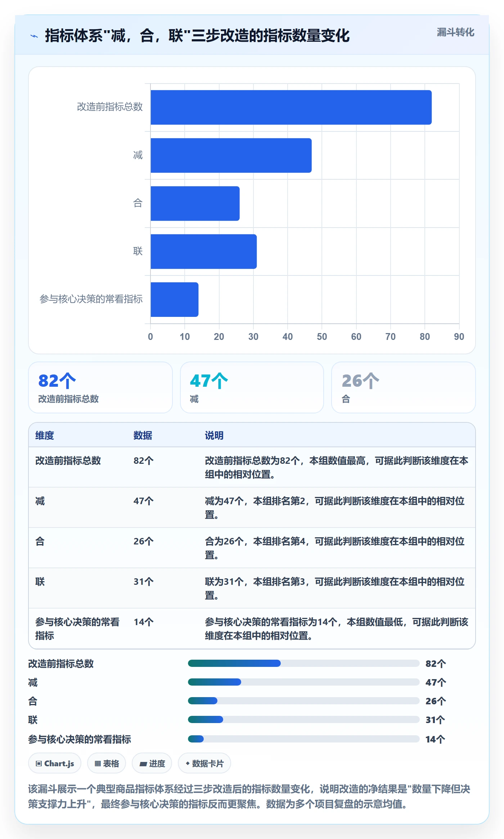
Task: Click the 47个 table cell
Action: [144, 501]
